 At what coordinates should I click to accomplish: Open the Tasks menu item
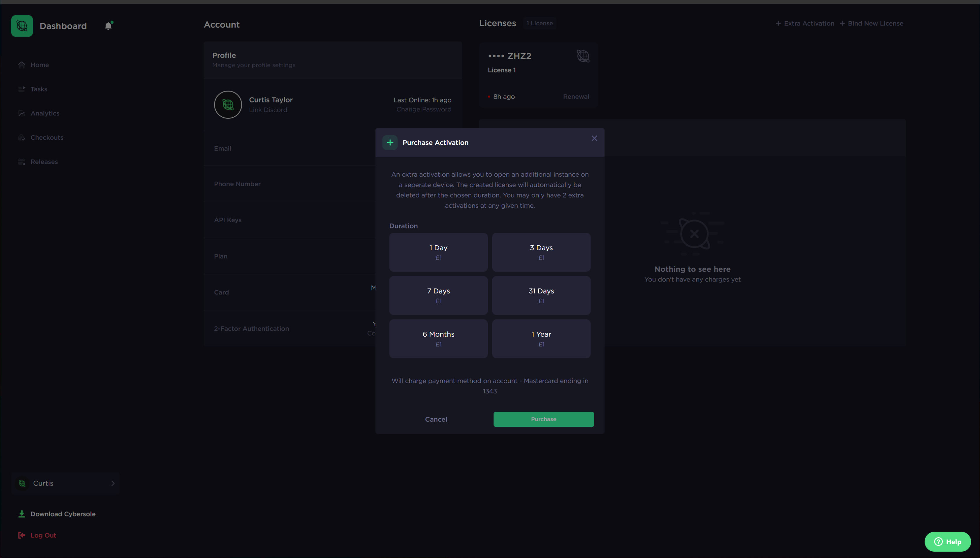[x=39, y=89]
